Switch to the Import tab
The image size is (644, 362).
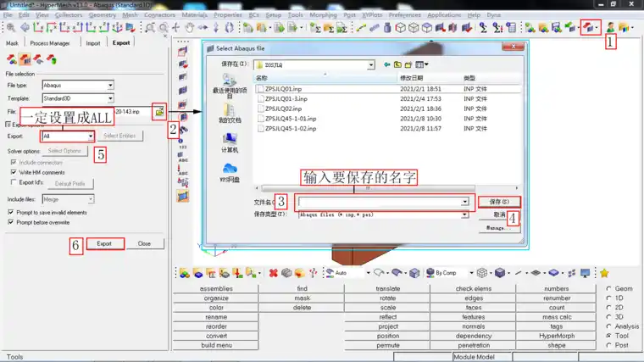click(x=93, y=43)
